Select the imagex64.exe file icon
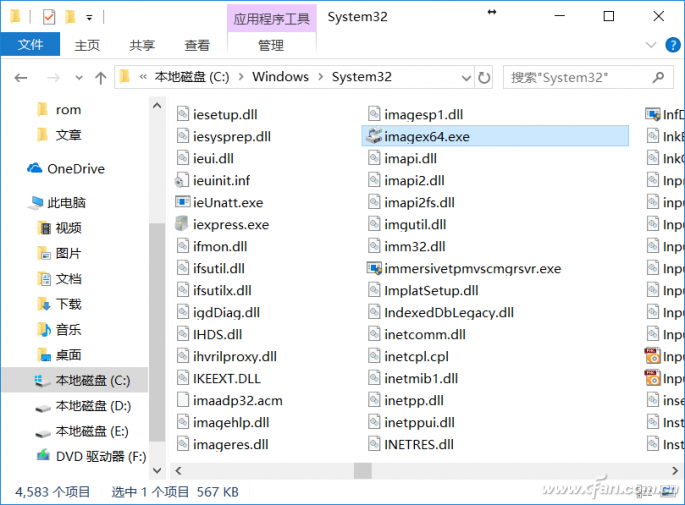 pyautogui.click(x=374, y=136)
